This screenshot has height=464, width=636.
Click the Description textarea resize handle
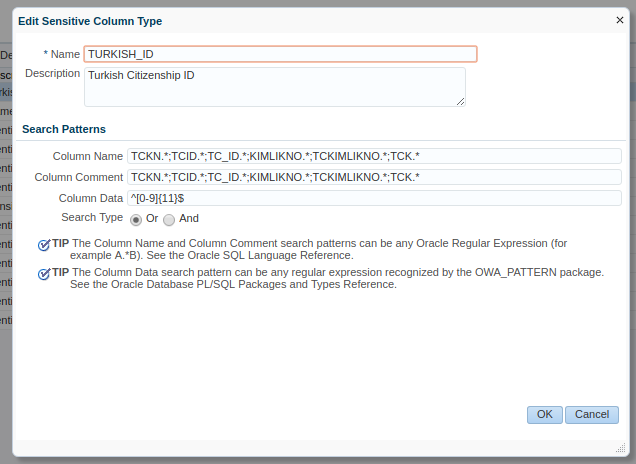tap(460, 101)
